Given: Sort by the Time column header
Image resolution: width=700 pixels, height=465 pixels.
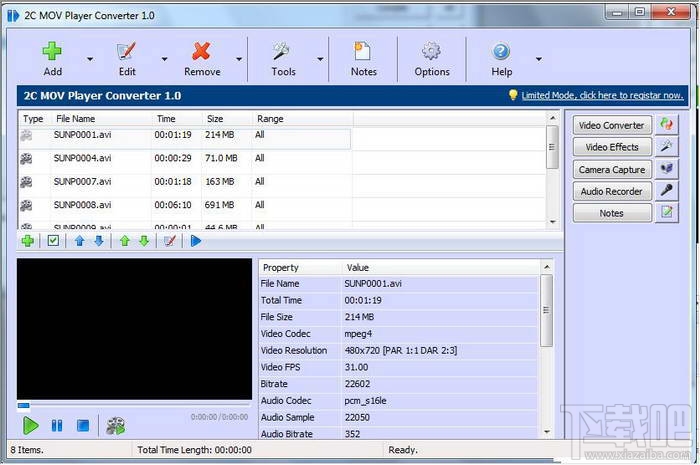Looking at the screenshot, I should [176, 119].
